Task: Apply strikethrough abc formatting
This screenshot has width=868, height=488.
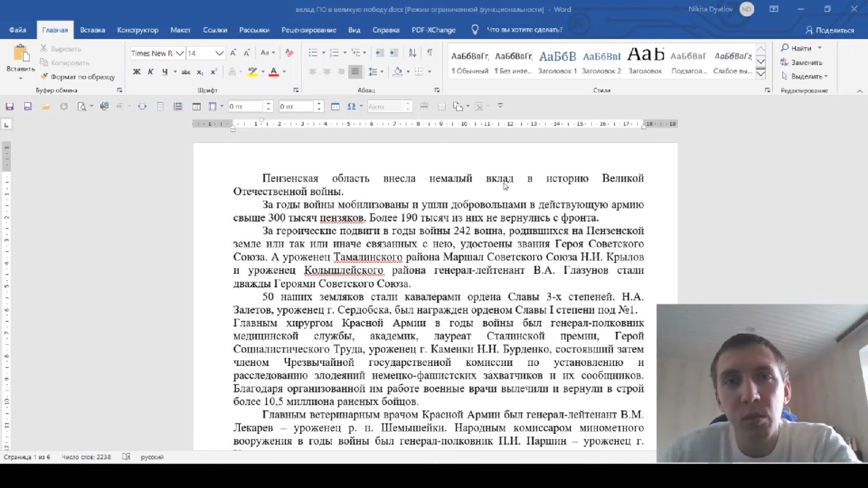Action: click(x=186, y=72)
